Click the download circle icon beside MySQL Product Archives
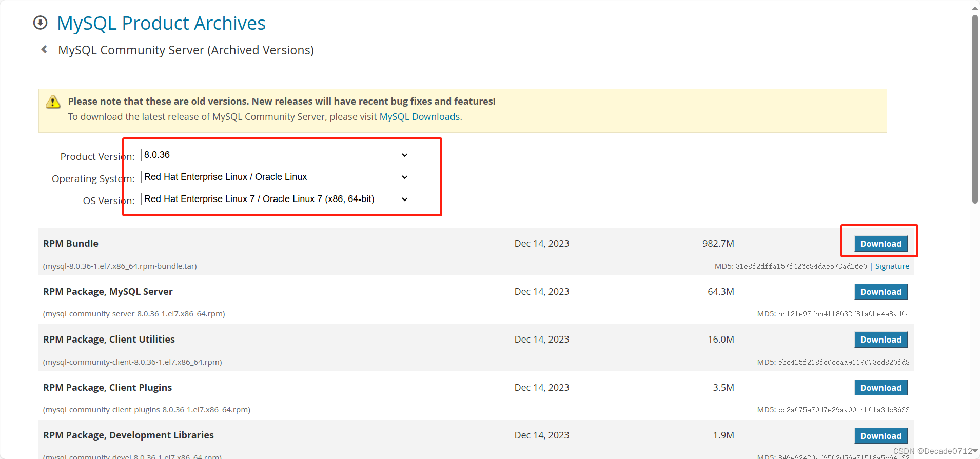Viewport: 980px width, 459px height. click(x=40, y=23)
